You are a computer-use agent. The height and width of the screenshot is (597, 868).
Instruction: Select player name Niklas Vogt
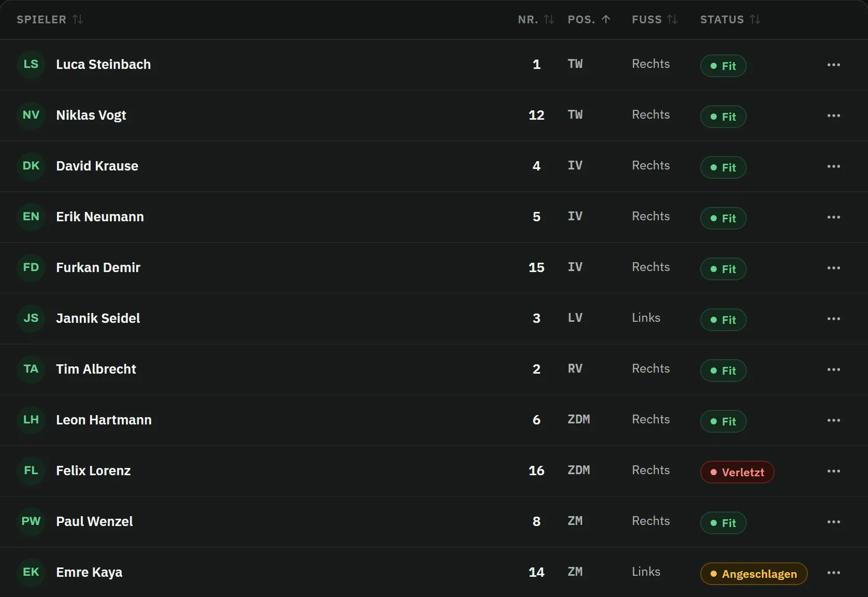pyautogui.click(x=91, y=115)
